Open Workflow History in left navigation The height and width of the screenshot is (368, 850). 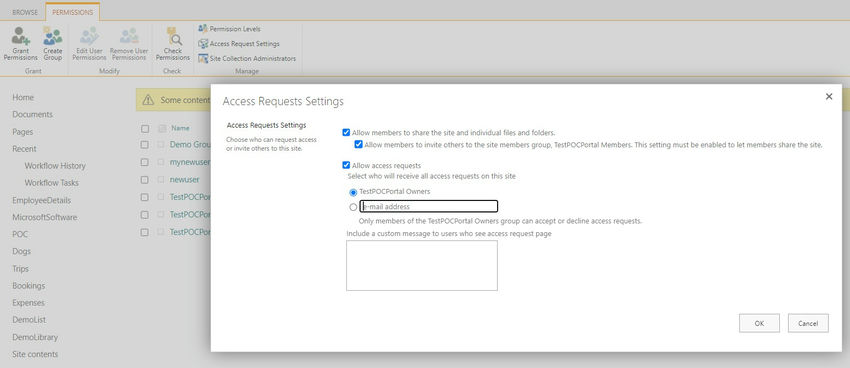pyautogui.click(x=55, y=166)
